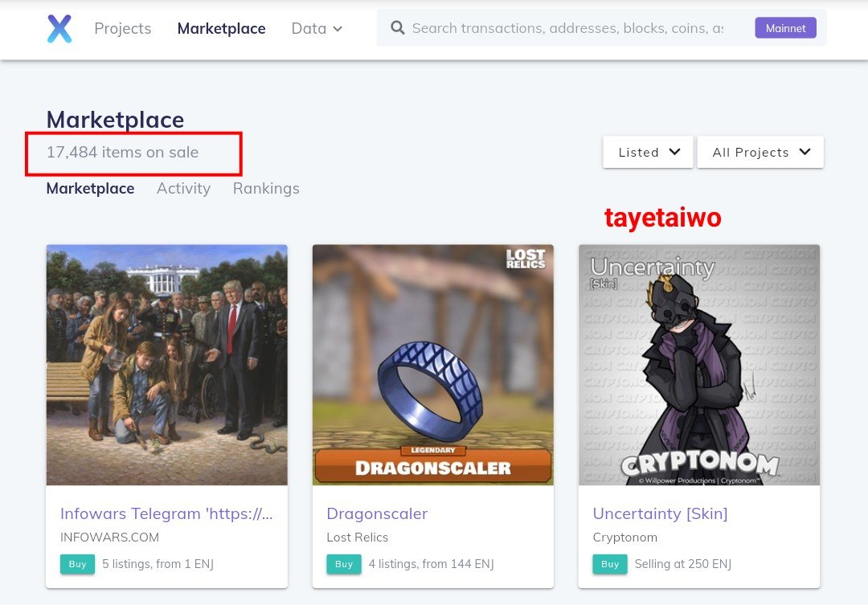Click the 17,484 items on sale text
868x605 pixels.
coord(122,152)
